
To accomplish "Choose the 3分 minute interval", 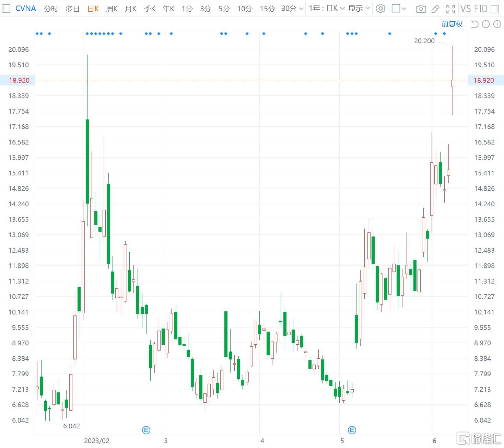I will pos(206,9).
